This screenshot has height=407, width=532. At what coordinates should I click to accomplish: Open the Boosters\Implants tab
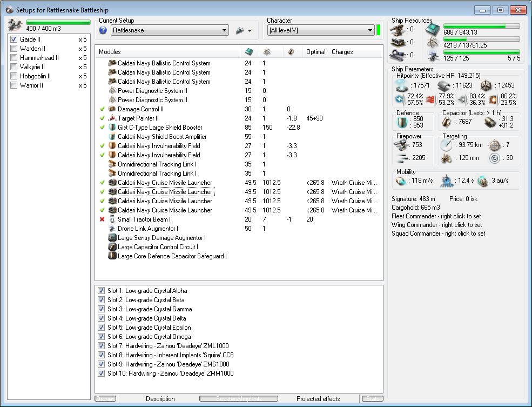(x=239, y=398)
